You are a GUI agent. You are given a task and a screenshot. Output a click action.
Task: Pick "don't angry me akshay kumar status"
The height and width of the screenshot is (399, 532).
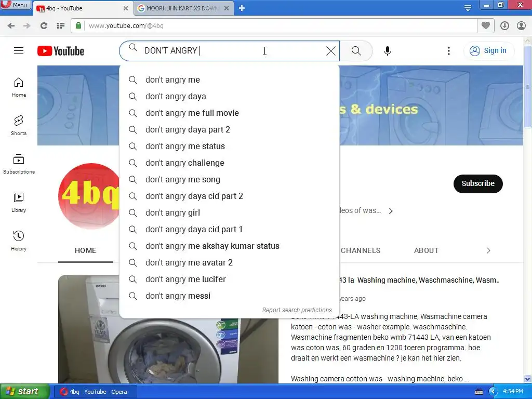click(229, 246)
